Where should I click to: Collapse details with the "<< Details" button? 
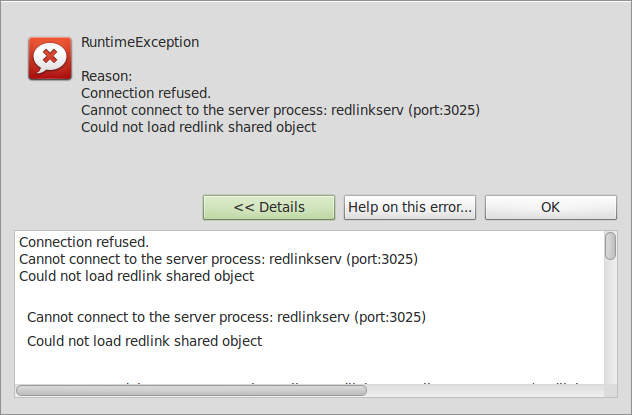[x=268, y=207]
